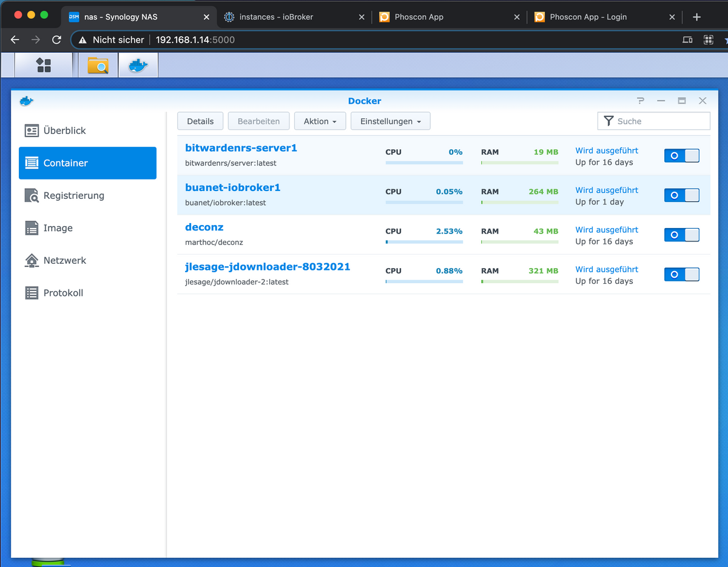728x567 pixels.
Task: Click buanet-iobroker1 status Wird ausgeführt
Action: [x=607, y=190]
